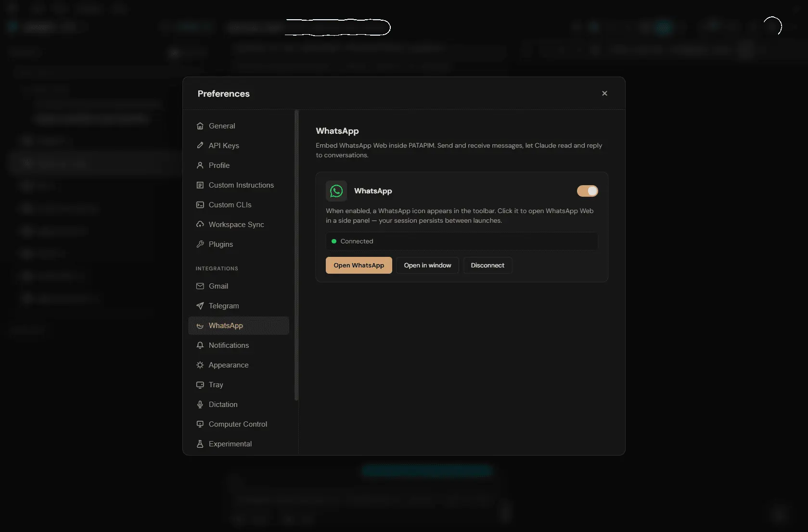Select Custom Instructions in sidebar
Viewport: 808px width, 532px height.
(239, 185)
